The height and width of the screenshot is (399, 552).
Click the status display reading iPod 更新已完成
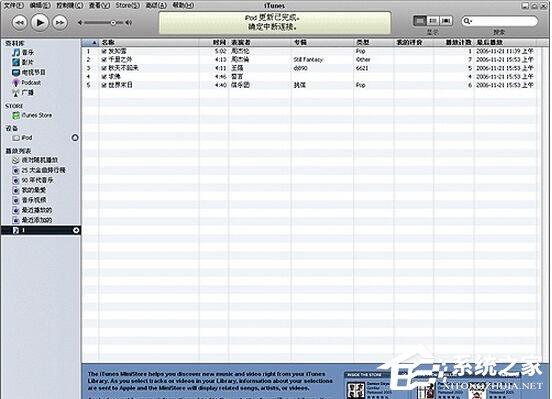coord(275,22)
